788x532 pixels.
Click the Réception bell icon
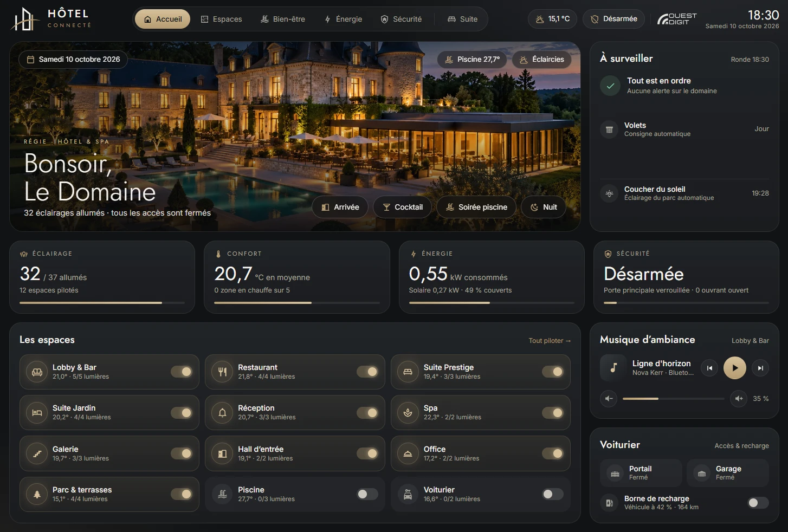pos(222,413)
